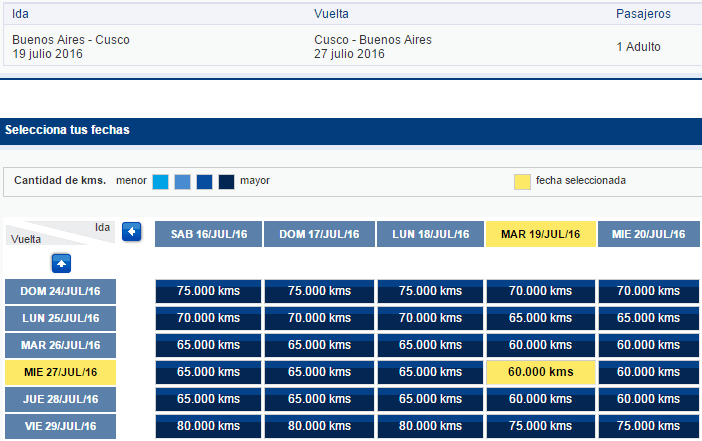Viewport: 702px width, 441px height.
Task: Choose return date LUN 25/JUL/16
Action: pyautogui.click(x=60, y=318)
